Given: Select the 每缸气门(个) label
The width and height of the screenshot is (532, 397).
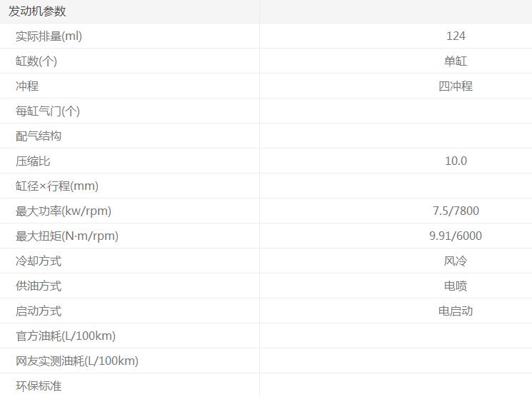Looking at the screenshot, I should point(48,111).
